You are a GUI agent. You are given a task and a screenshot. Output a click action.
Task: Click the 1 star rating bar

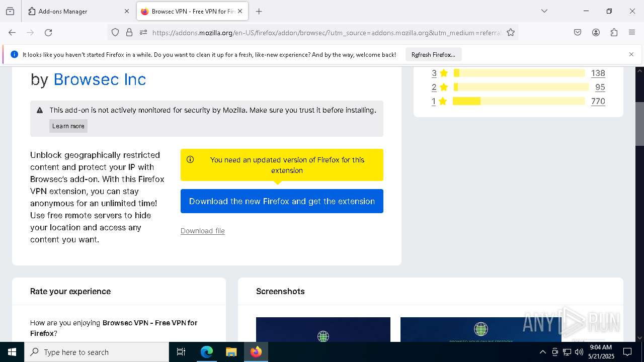pos(519,101)
